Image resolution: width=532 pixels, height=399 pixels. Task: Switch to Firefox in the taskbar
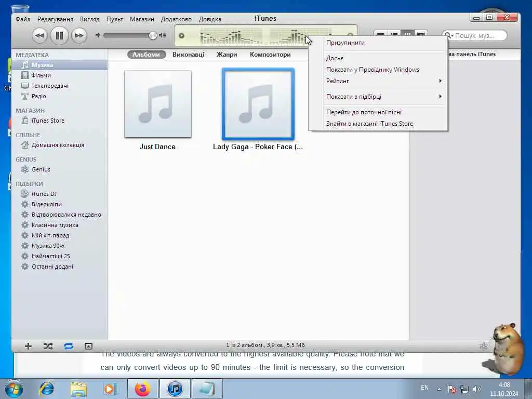point(142,389)
